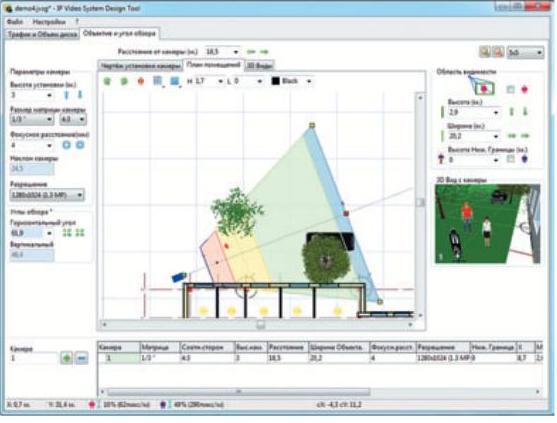The image size is (557, 423).
Task: Click the first green circle icon in plan toolbar
Action: pyautogui.click(x=107, y=81)
